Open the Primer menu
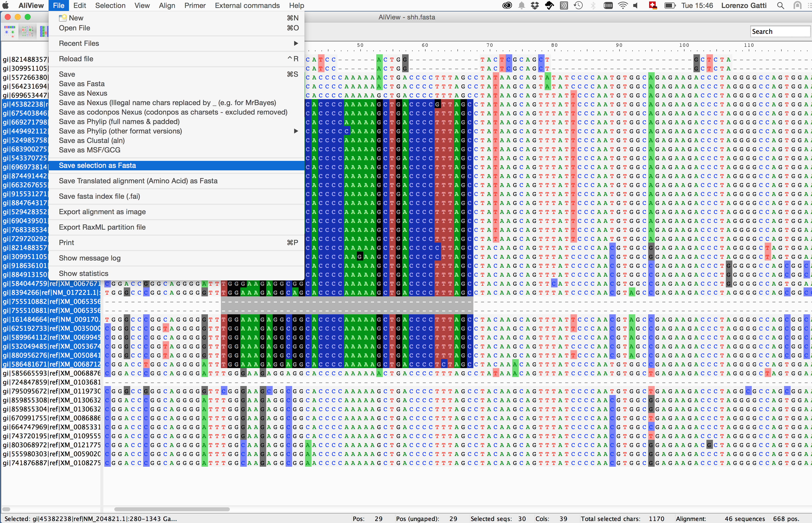The height and width of the screenshot is (523, 812). [195, 5]
